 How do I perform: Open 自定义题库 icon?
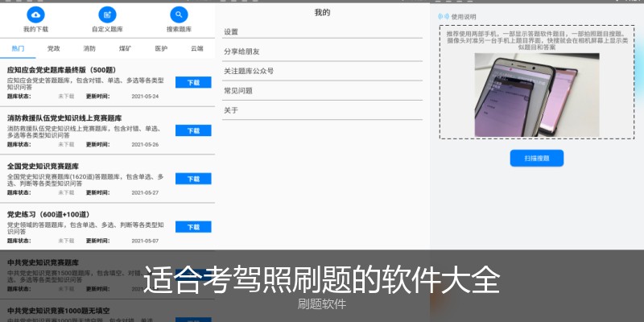tap(107, 14)
